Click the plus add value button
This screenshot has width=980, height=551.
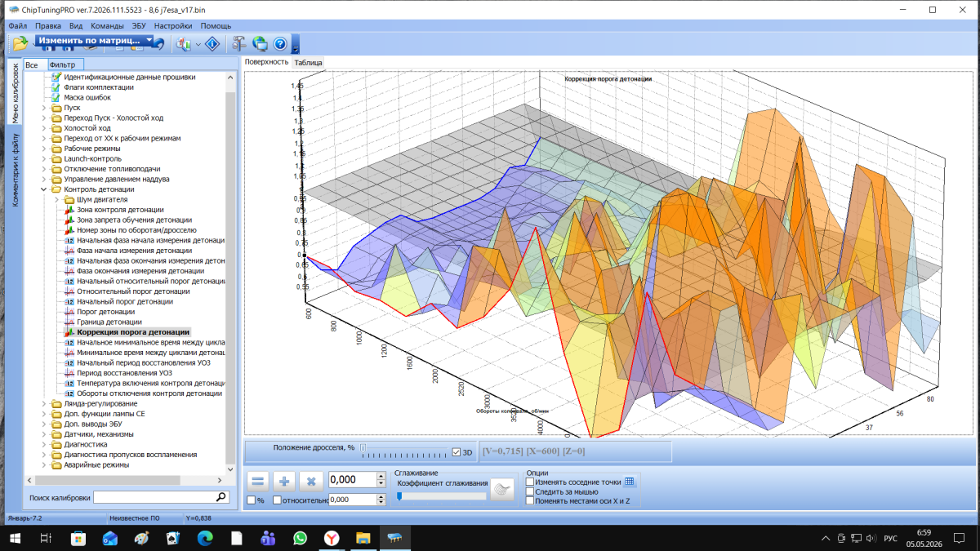pos(284,482)
